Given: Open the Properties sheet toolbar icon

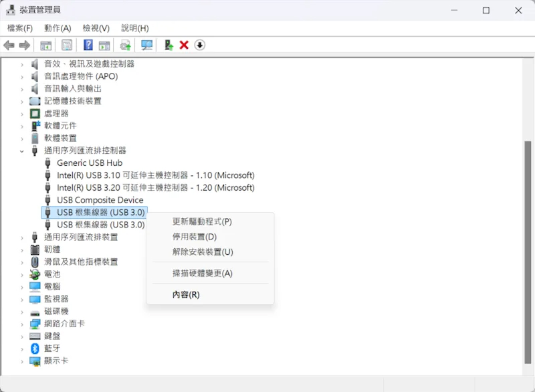Looking at the screenshot, I should point(67,45).
